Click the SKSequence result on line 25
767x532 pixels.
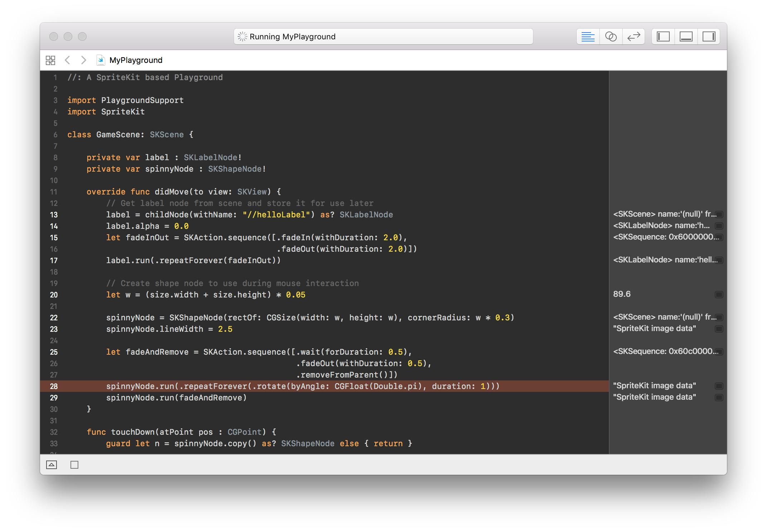pos(665,351)
